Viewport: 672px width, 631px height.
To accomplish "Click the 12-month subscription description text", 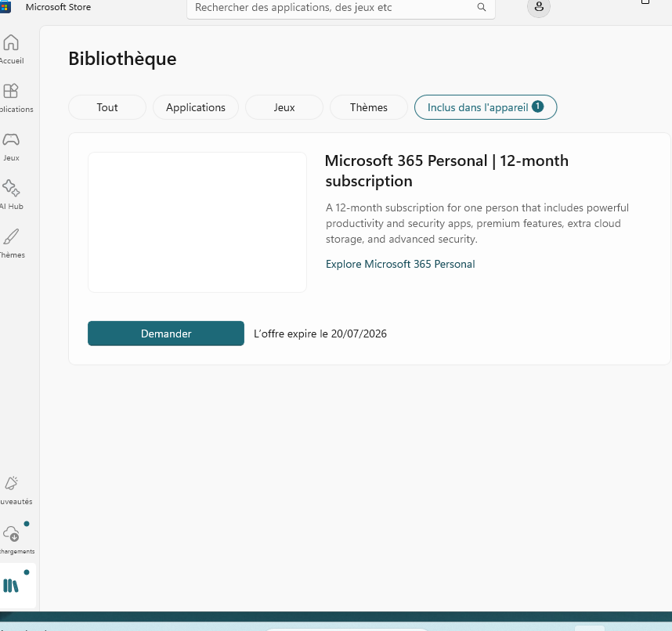I will click(x=477, y=223).
